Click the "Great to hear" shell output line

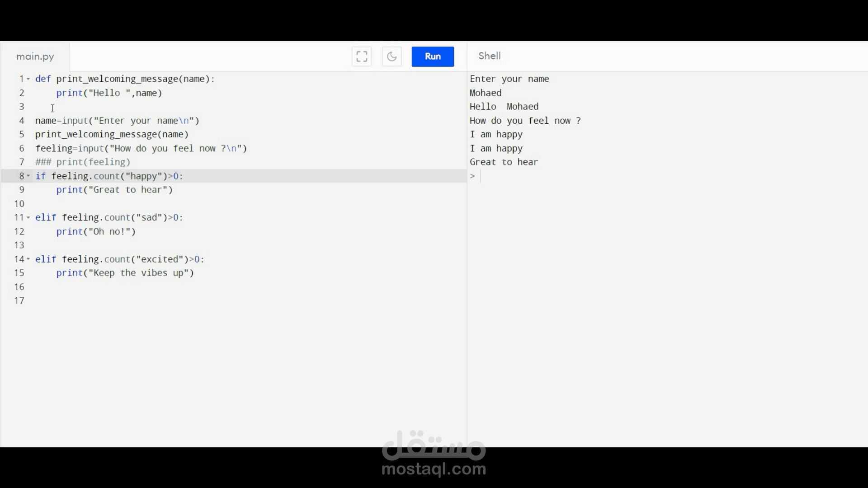[x=504, y=162]
